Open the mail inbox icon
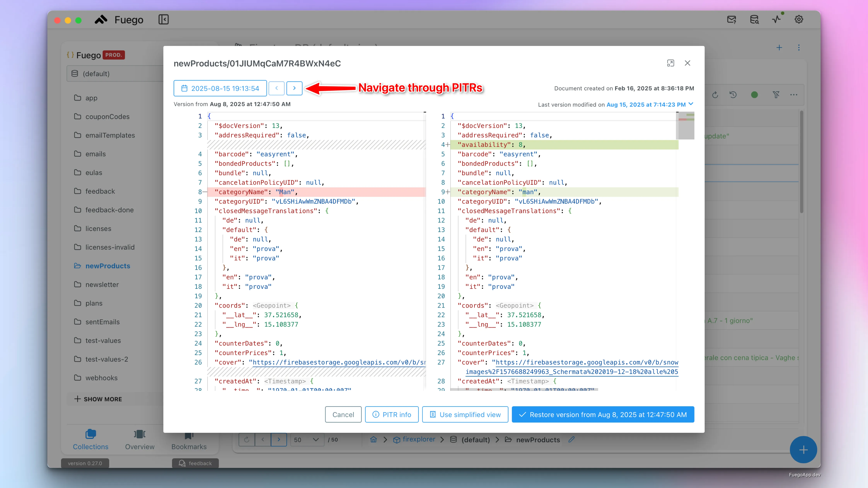This screenshot has height=488, width=868. [x=732, y=20]
